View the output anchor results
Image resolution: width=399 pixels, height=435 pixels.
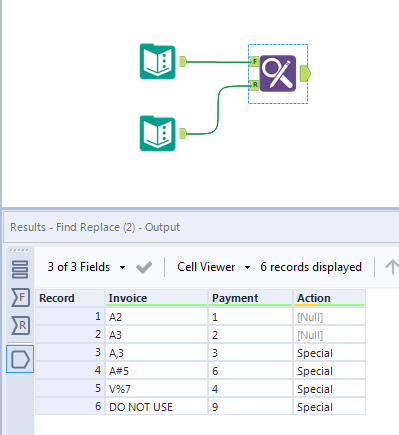click(x=20, y=359)
